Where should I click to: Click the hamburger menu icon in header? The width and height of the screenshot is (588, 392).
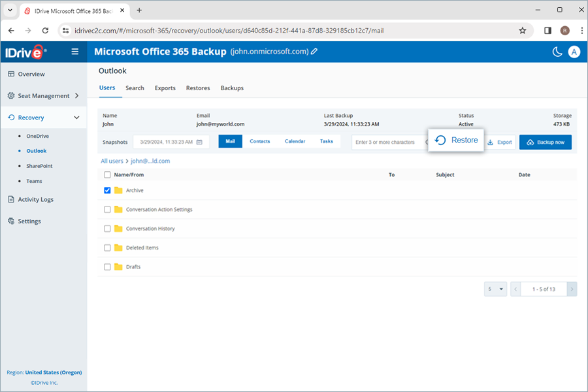click(75, 52)
